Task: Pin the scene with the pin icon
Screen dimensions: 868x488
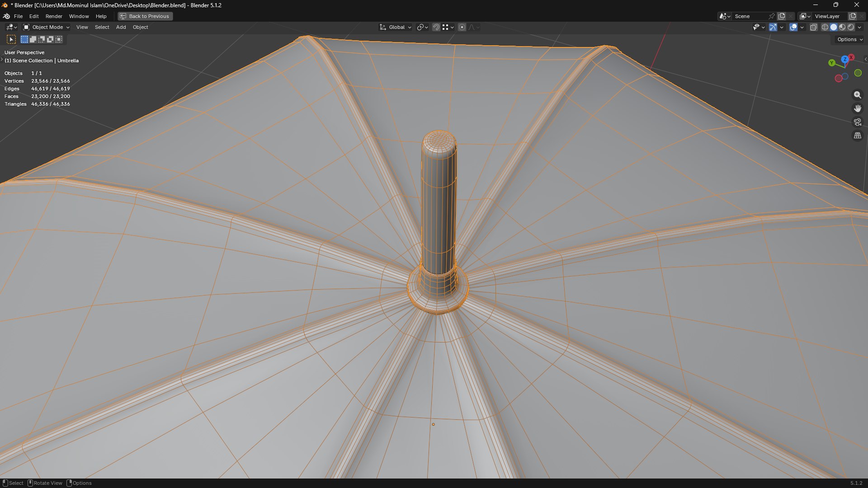Action: [x=772, y=16]
